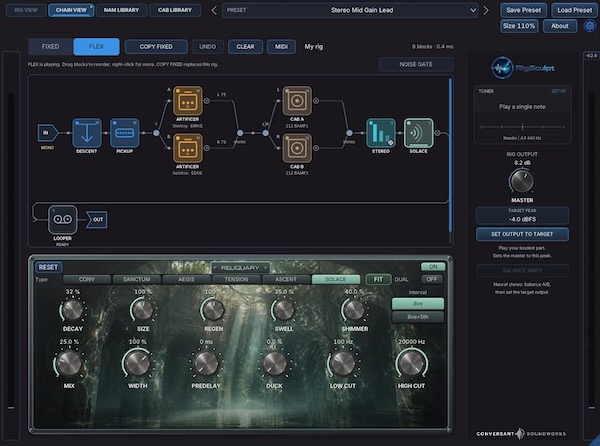Click SET OUTPUT TO TARGET
This screenshot has height=446, width=600.
pos(522,234)
